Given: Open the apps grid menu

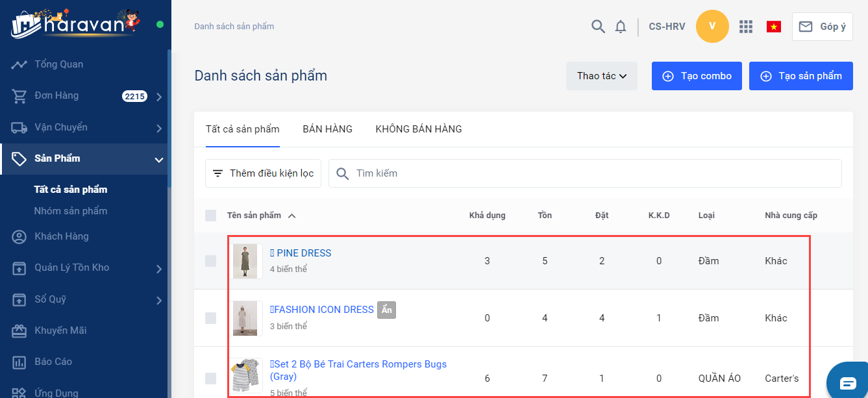Looking at the screenshot, I should tap(746, 27).
